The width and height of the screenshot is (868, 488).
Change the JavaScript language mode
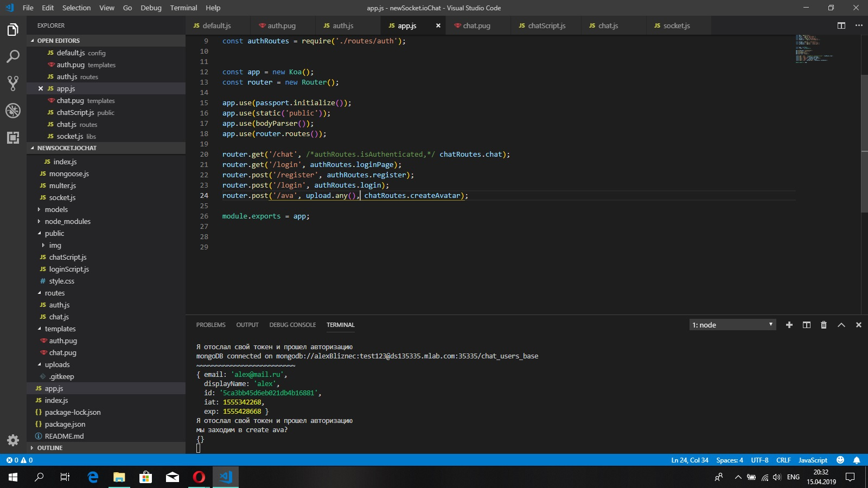813,460
